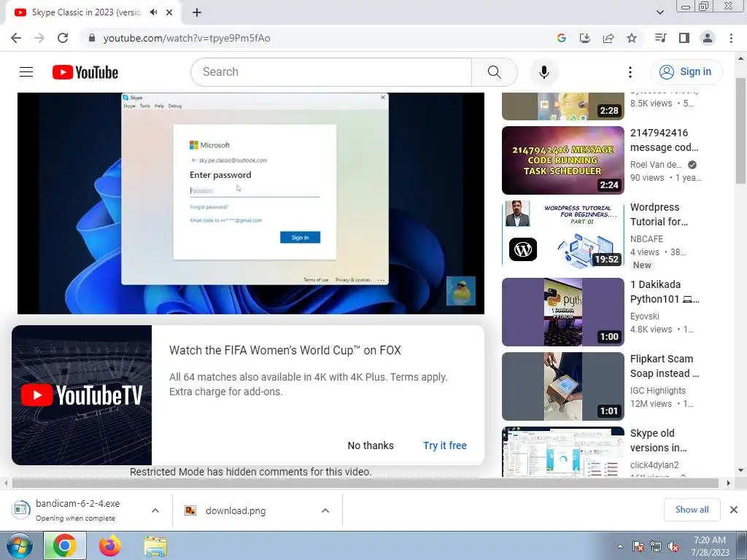Expand options for bandicam-6-2-4.exe download
This screenshot has height=560, width=747.
click(155, 510)
